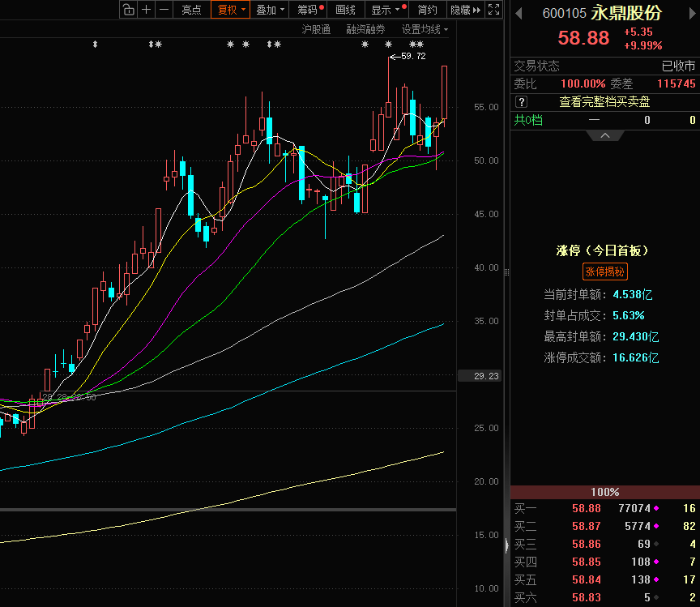
Task: Click the gray diamond icon beside 69
Action: (x=656, y=544)
